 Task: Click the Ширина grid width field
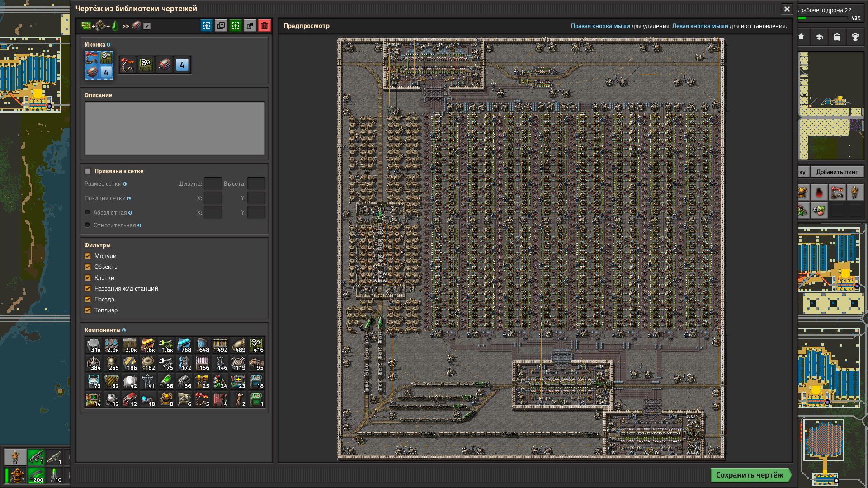(213, 184)
